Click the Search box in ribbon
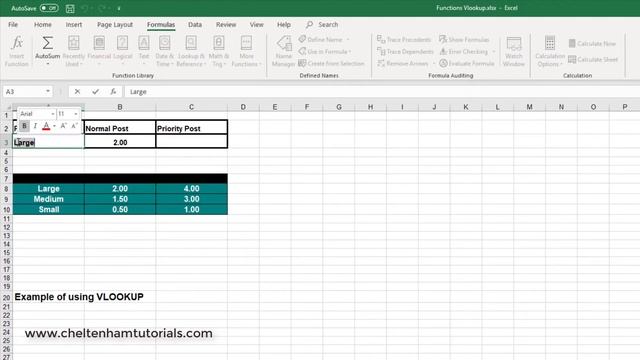This screenshot has width=640, height=360. point(322,24)
